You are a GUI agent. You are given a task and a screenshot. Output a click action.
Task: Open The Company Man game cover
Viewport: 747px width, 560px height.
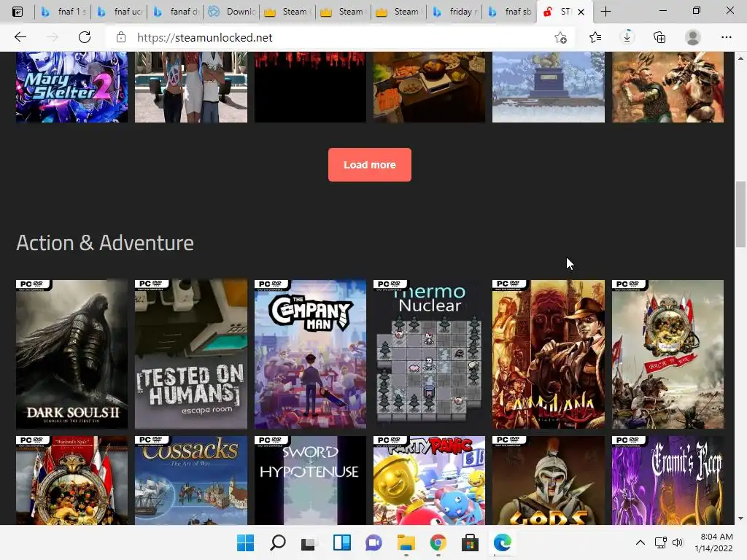(310, 354)
